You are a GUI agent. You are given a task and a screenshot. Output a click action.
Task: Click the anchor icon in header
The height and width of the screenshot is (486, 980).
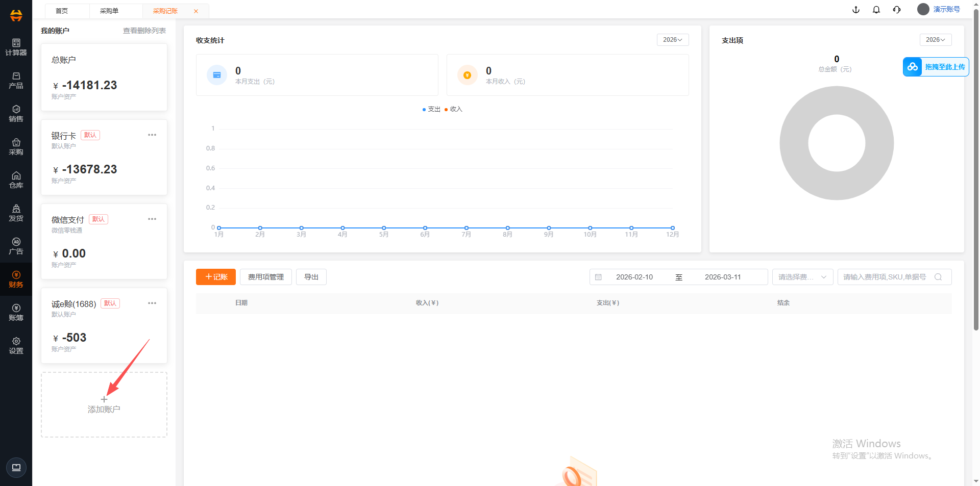point(856,10)
